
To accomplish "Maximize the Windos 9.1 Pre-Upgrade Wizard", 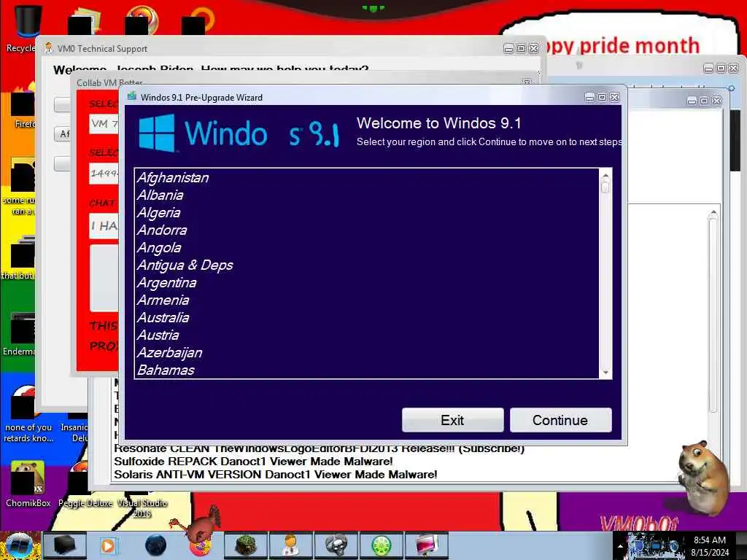I will click(x=602, y=97).
